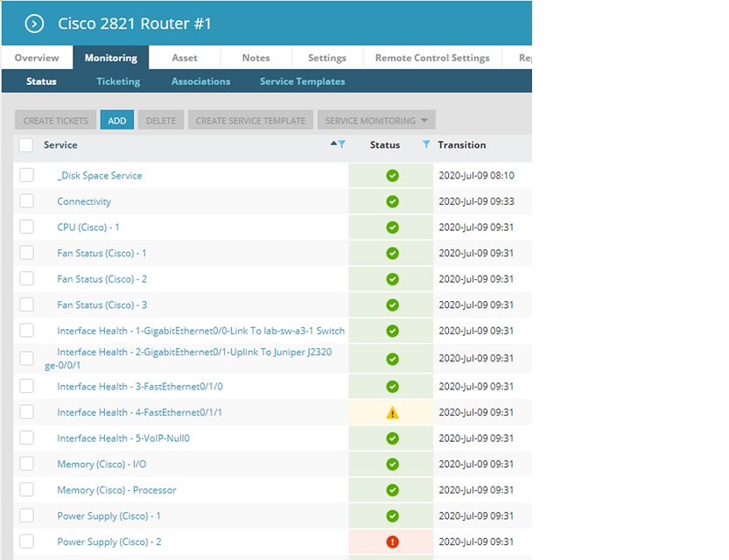Tick the select-all checkbox in the Service header
729x560 pixels.
[x=26, y=145]
